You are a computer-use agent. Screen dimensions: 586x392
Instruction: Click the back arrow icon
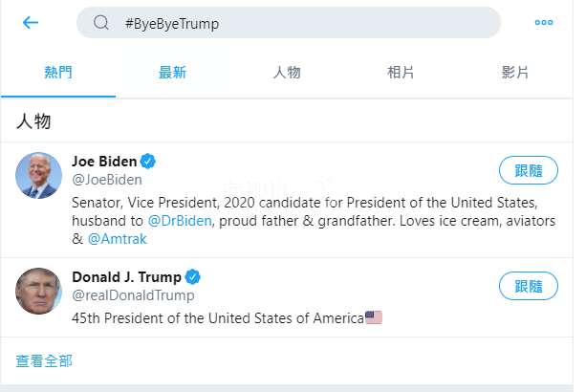[31, 23]
